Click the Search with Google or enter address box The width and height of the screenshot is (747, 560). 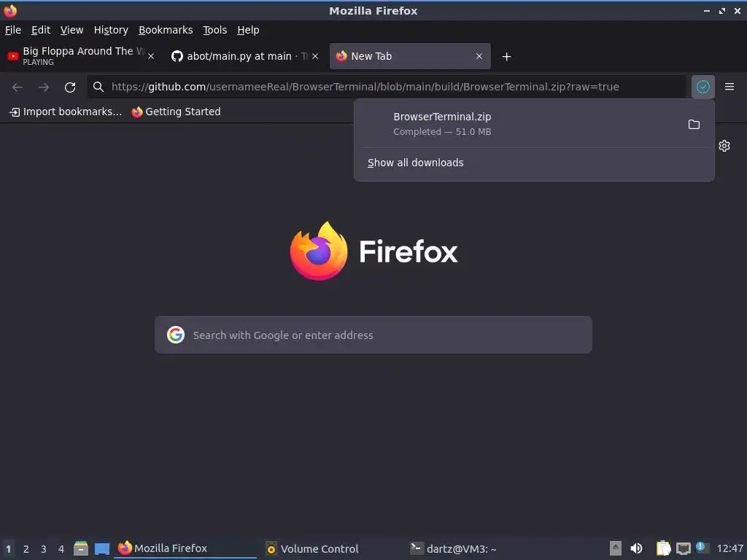373,335
